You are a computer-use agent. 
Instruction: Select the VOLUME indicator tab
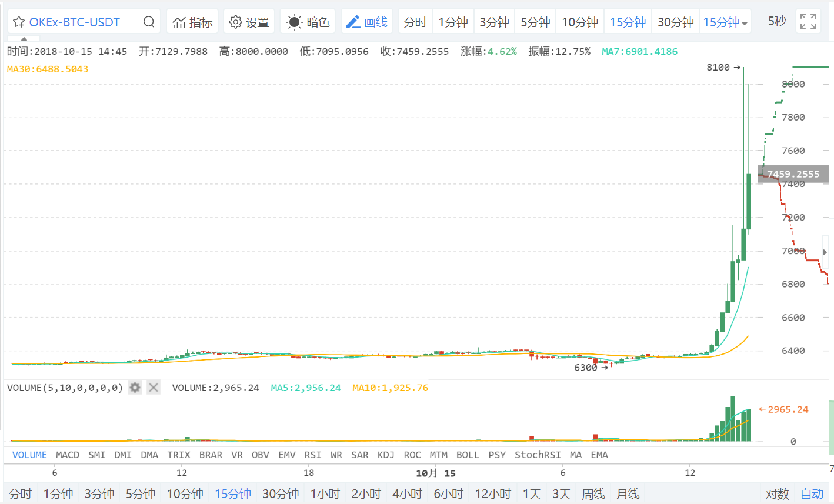click(29, 455)
